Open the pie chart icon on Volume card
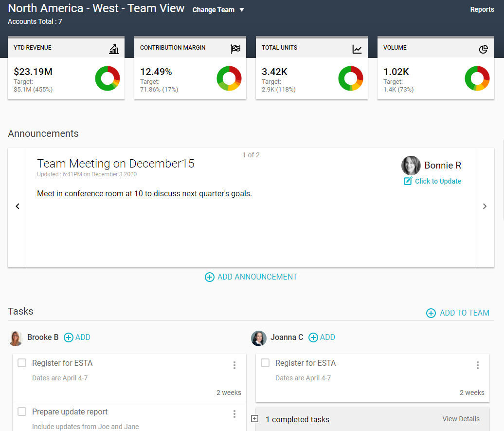Viewport: 504px width, 431px height. [483, 49]
